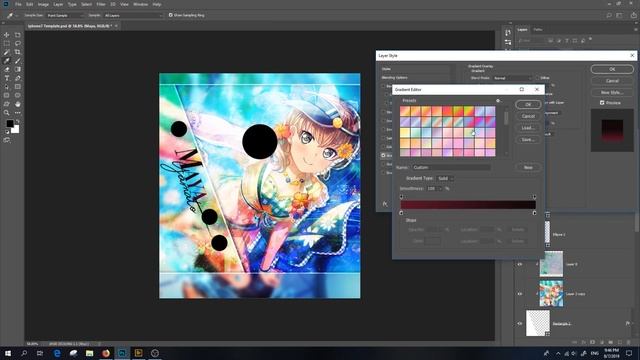Image resolution: width=640 pixels, height=360 pixels.
Task: Select the Lasso tool
Action: coord(18,43)
